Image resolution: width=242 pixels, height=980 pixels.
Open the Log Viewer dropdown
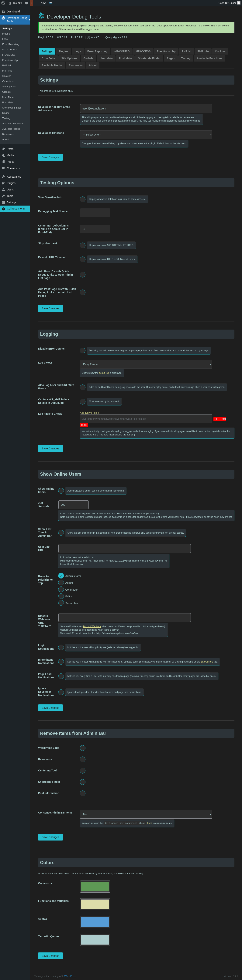pos(146,364)
